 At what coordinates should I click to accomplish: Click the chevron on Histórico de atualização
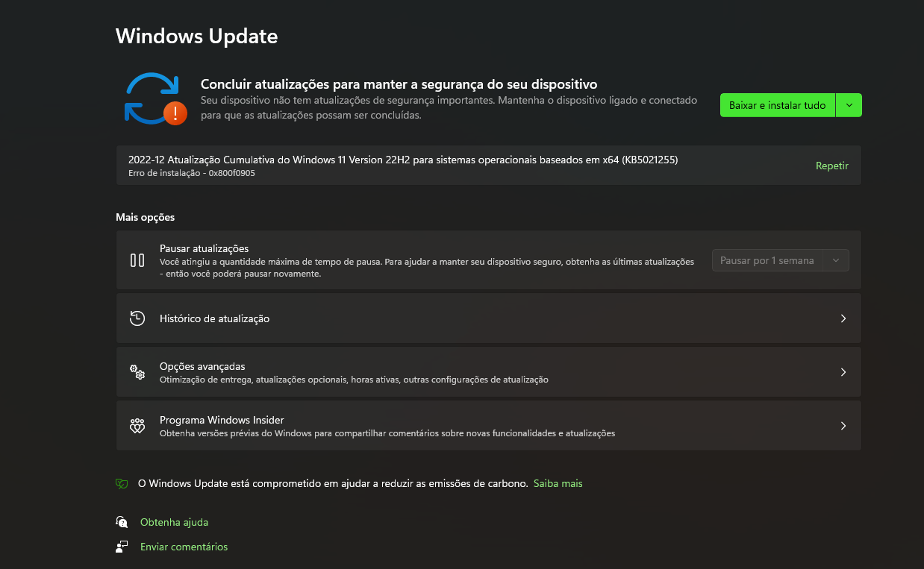point(843,318)
